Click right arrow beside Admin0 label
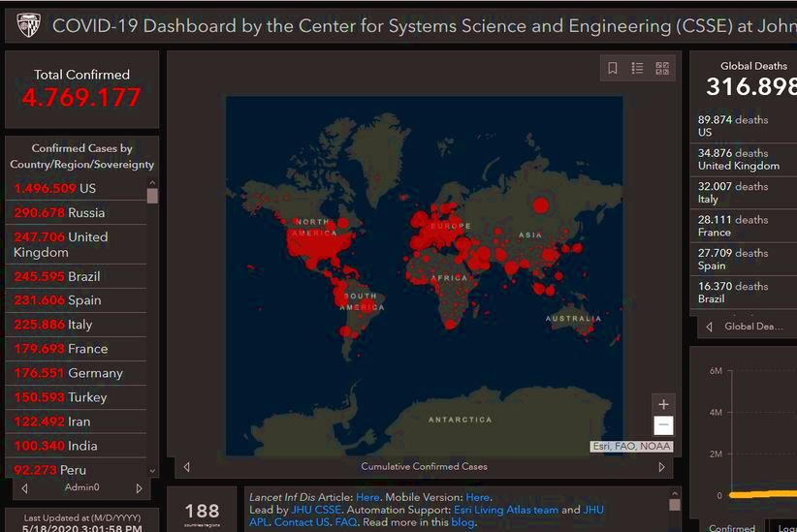797x532 pixels. [139, 488]
